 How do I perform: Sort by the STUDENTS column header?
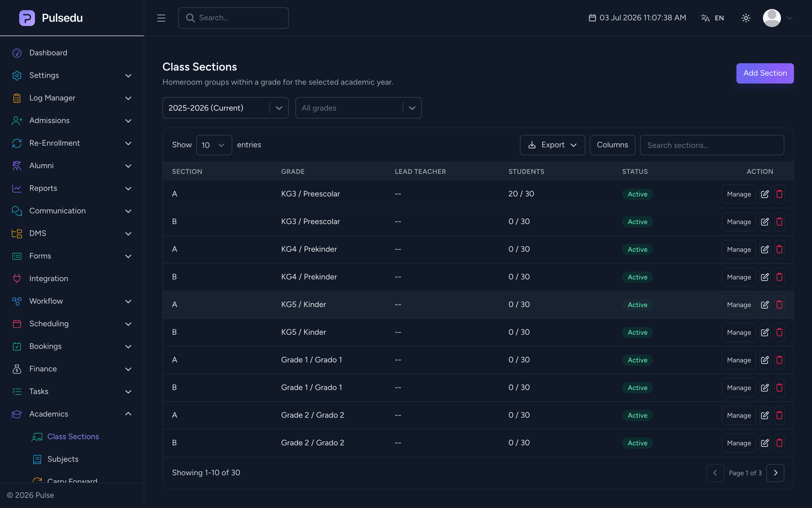[526, 171]
